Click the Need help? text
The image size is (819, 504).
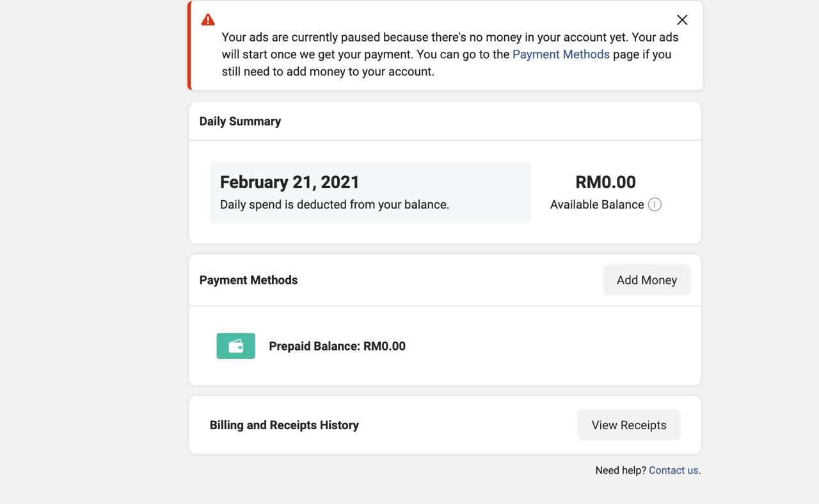pos(621,470)
